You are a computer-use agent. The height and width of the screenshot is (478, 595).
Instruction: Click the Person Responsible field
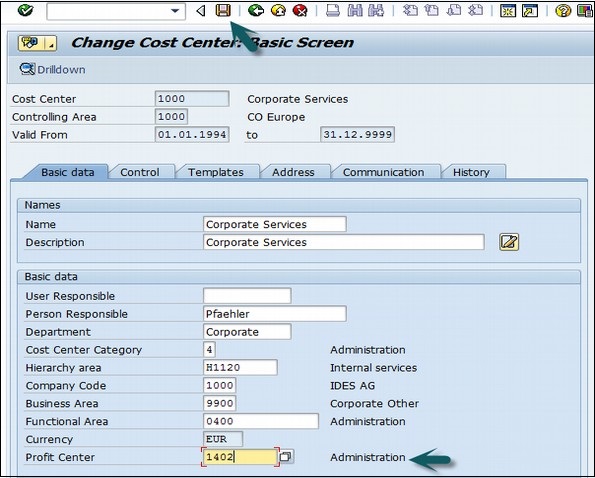pyautogui.click(x=275, y=314)
